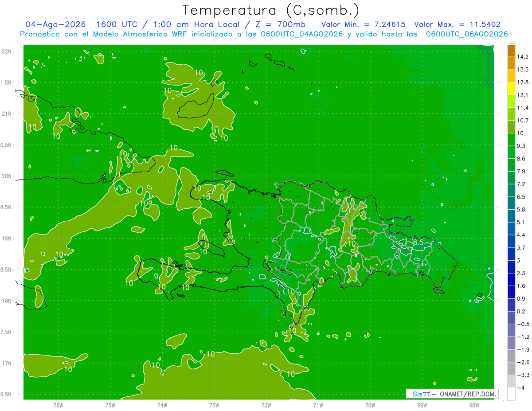This screenshot has width=532, height=411.
Task: Pick the orange swatch between 14.2 and 13.5
Action: [511, 63]
